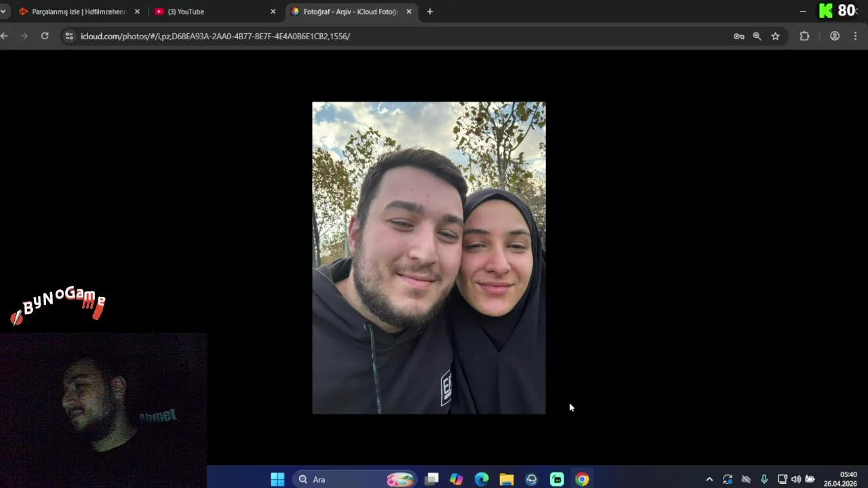
Task: Open the tab search dropdown arrow
Action: pyautogui.click(x=3, y=12)
